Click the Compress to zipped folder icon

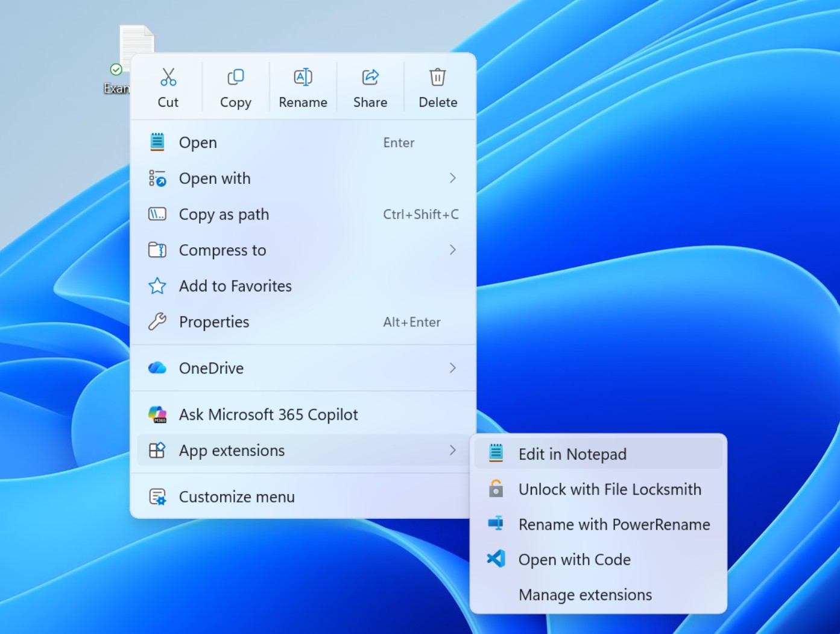pyautogui.click(x=157, y=250)
